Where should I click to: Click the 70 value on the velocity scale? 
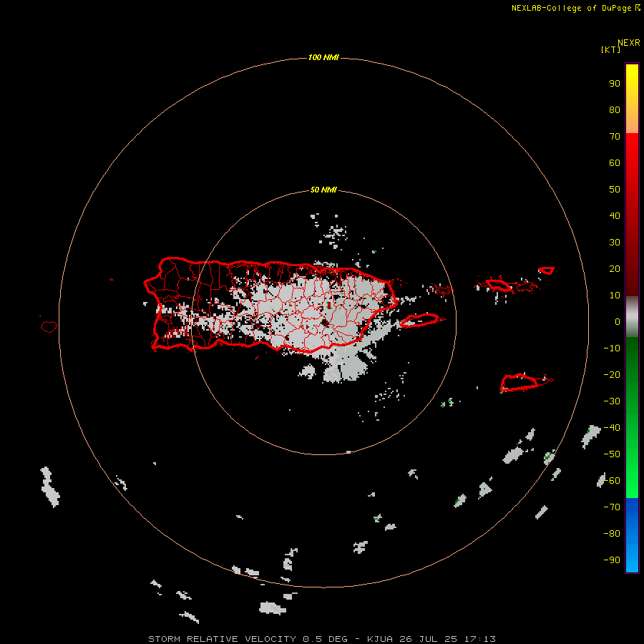pos(615,137)
